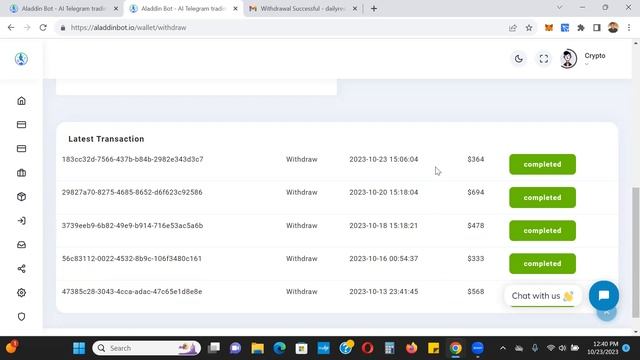The width and height of the screenshot is (640, 360).
Task: Open the home icon in sidebar
Action: 22,101
